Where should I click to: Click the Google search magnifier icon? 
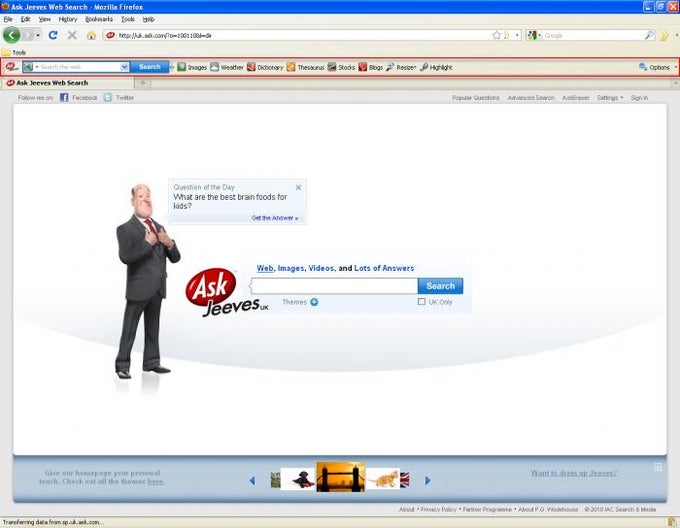pos(649,35)
